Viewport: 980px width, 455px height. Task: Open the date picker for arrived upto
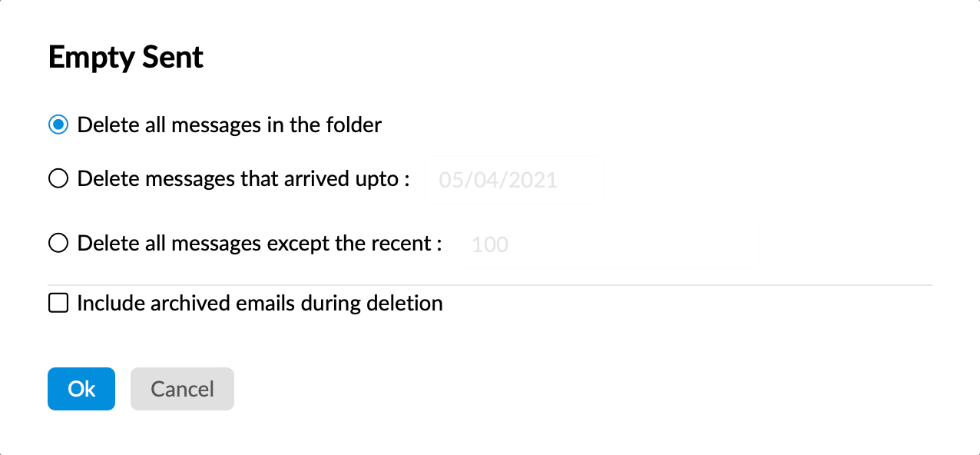point(515,180)
